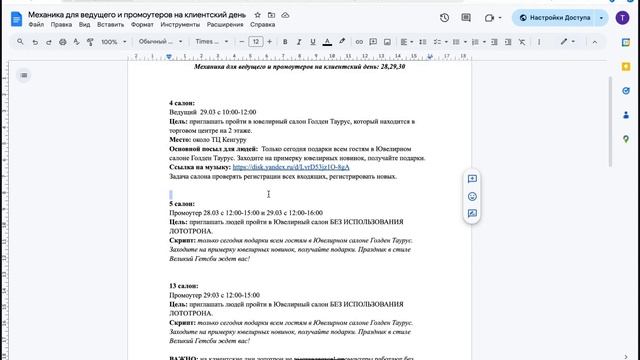Print the document
Viewport: 640px width, 360px height.
click(62, 42)
